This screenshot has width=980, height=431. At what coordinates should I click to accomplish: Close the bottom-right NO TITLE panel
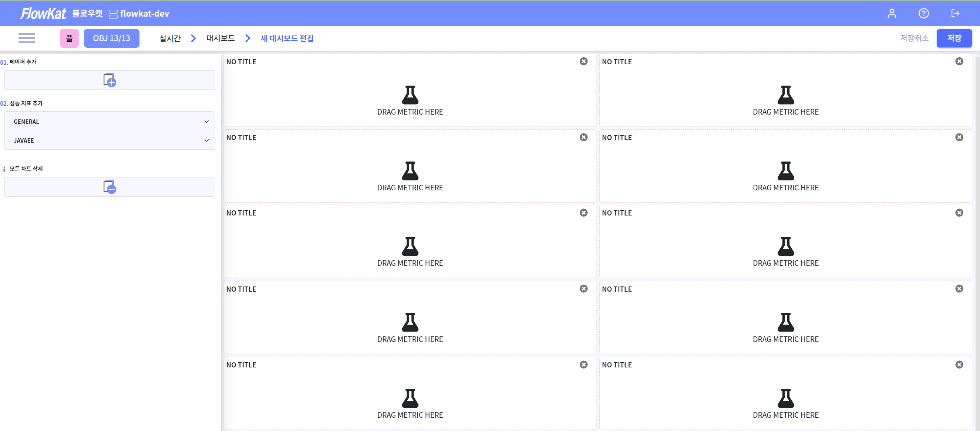[x=959, y=364]
